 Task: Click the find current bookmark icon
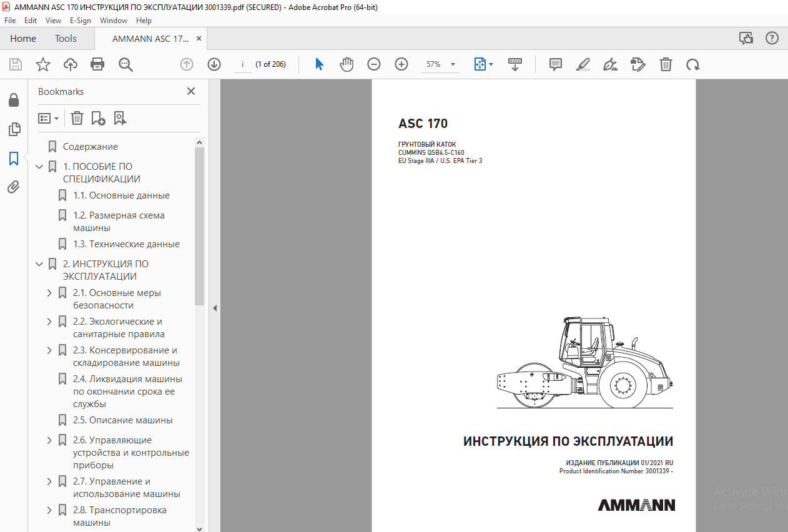[120, 118]
